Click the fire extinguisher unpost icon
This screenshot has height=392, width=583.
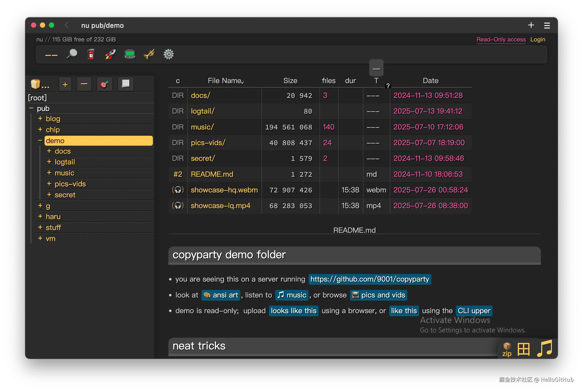pyautogui.click(x=91, y=54)
